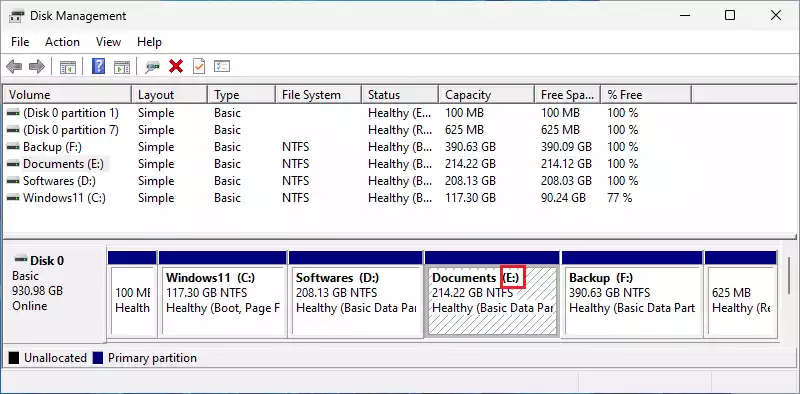The height and width of the screenshot is (394, 800).
Task: Click the Forward arrow toolbar icon
Action: coord(37,66)
